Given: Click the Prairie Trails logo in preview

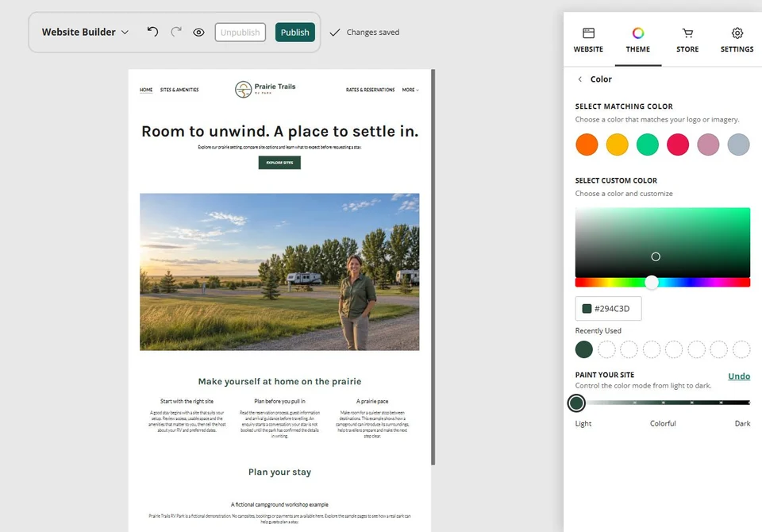Looking at the screenshot, I should pos(265,89).
